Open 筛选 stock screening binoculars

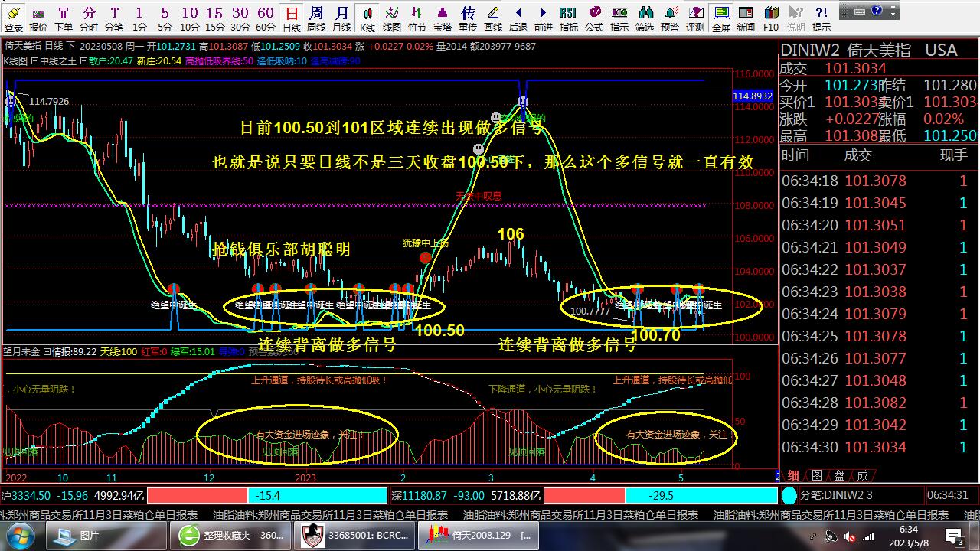(645, 18)
